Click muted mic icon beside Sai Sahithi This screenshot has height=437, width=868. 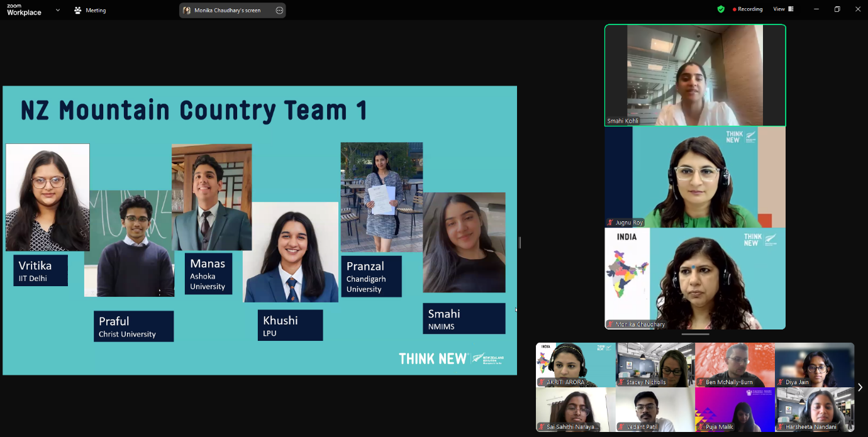(541, 427)
